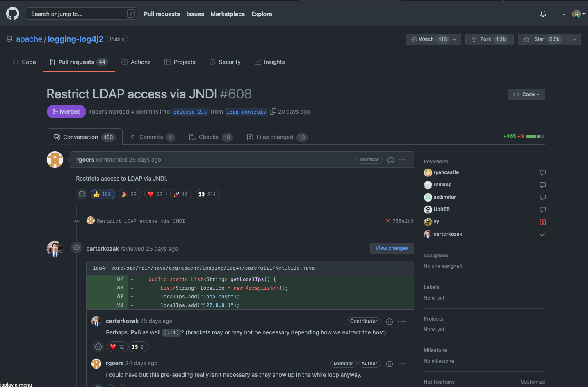The width and height of the screenshot is (588, 387).
Task: Open the Files changed 13 tab
Action: [277, 137]
